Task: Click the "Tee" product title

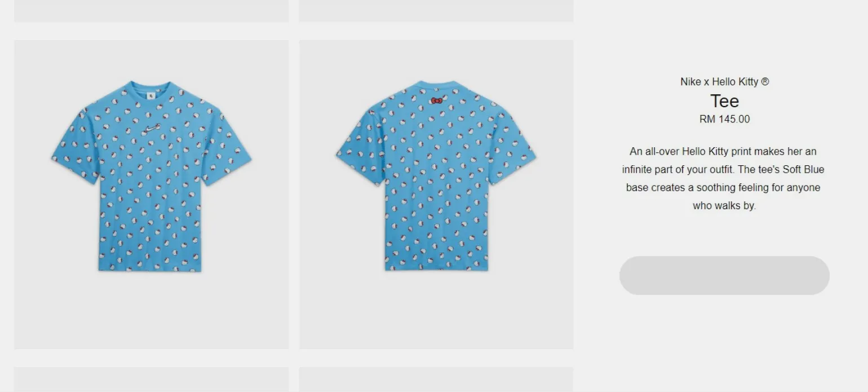Action: click(724, 101)
